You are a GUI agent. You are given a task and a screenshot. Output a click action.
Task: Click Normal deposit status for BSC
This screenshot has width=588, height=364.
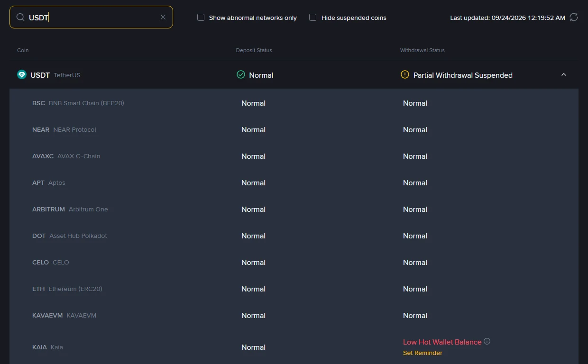(x=253, y=103)
